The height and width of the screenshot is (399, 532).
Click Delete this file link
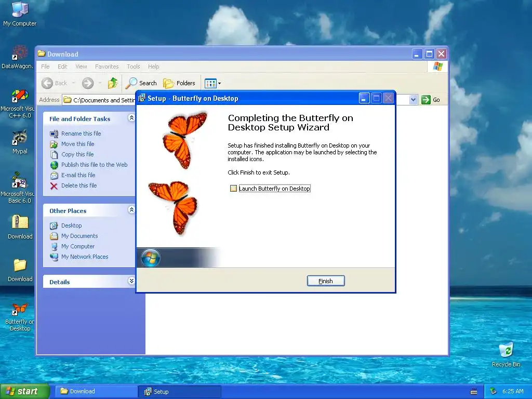tap(79, 185)
